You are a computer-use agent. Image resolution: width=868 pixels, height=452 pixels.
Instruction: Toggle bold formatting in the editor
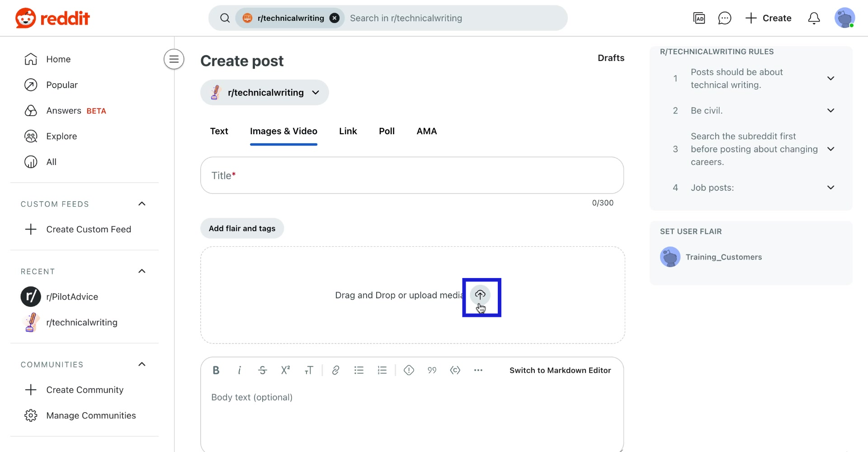tap(216, 370)
